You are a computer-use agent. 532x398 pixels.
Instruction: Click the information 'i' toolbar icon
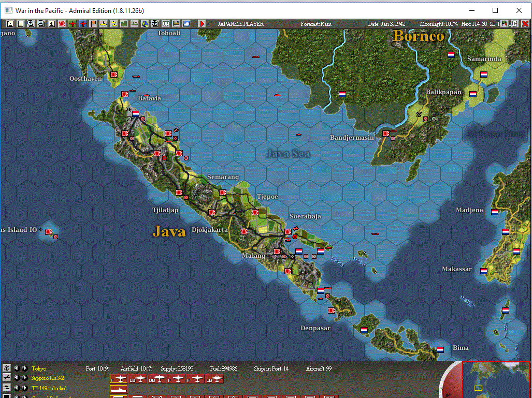tap(52, 24)
